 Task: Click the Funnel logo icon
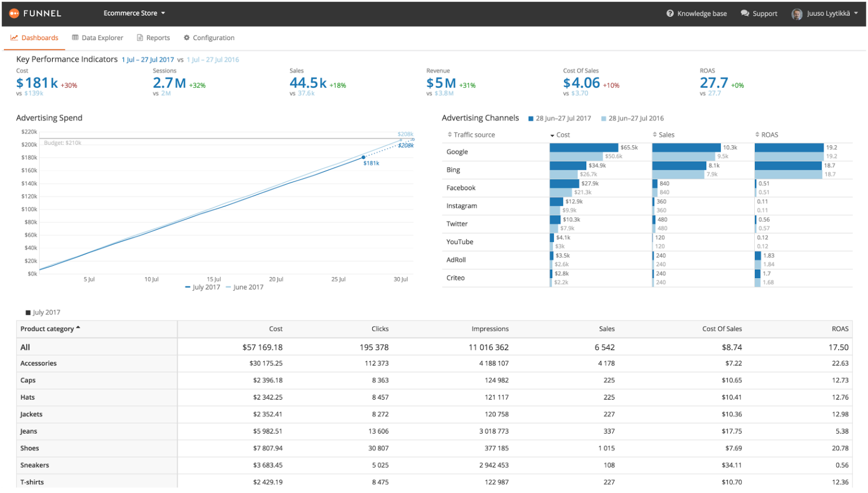pyautogui.click(x=14, y=13)
